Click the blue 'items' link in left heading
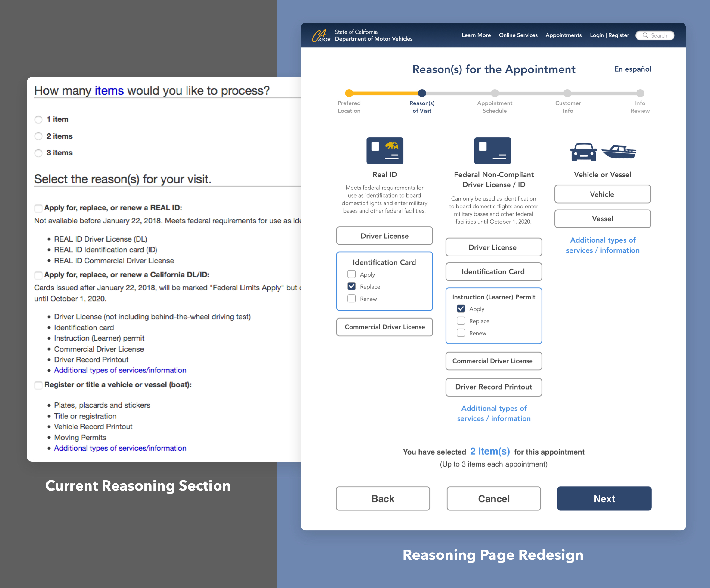Screen dimensions: 710x588 (109, 90)
